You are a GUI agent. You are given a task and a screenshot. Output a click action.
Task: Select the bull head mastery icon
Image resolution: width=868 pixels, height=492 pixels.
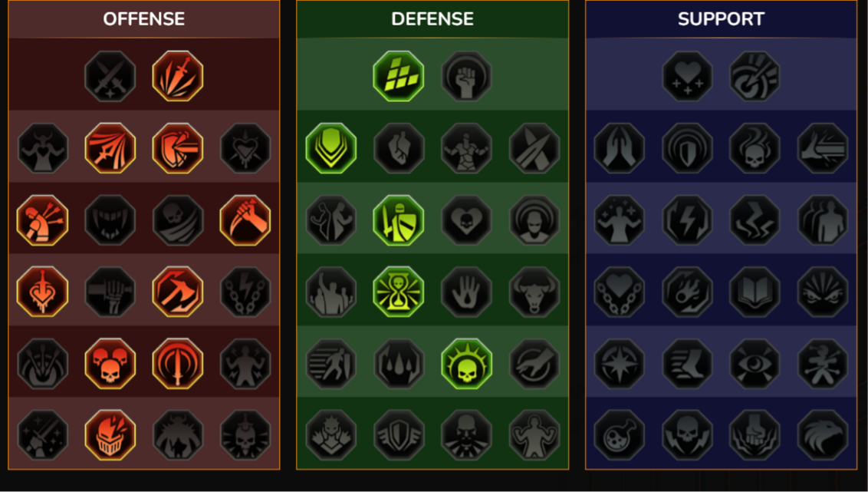pos(534,292)
